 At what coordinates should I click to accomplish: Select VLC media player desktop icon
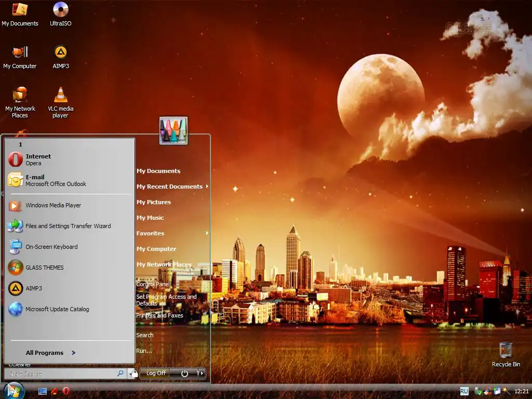(x=60, y=102)
